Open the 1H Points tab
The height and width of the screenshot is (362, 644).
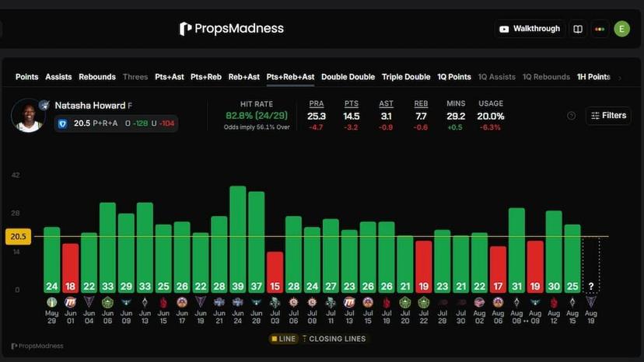593,77
